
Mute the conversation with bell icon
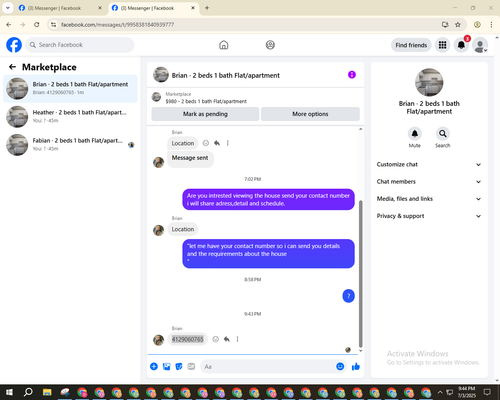(414, 134)
